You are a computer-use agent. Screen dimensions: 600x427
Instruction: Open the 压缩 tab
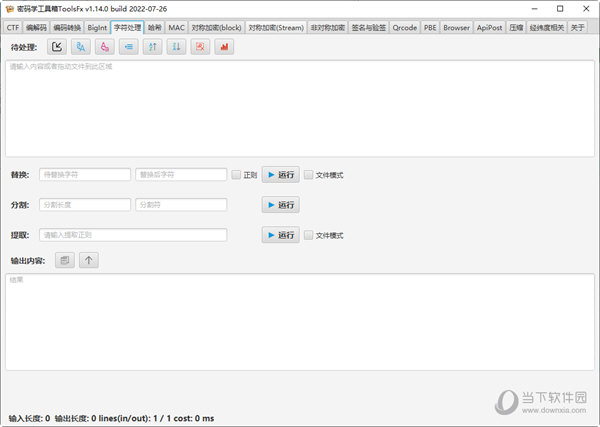(516, 28)
